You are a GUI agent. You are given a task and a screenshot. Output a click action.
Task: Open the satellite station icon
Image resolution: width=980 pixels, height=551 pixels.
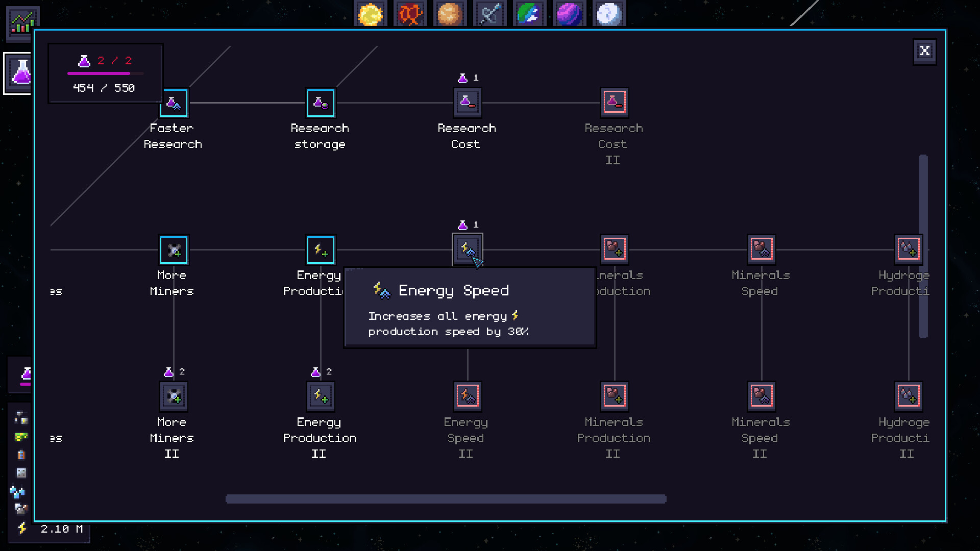pos(489,14)
